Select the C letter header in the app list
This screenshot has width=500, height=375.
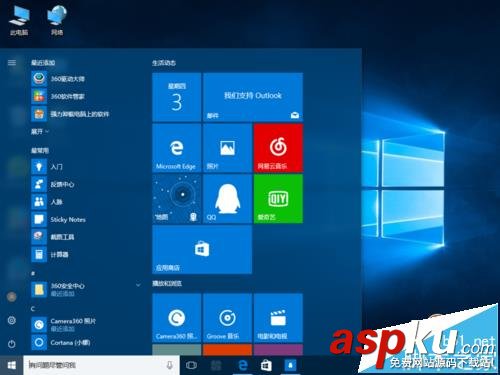33,309
